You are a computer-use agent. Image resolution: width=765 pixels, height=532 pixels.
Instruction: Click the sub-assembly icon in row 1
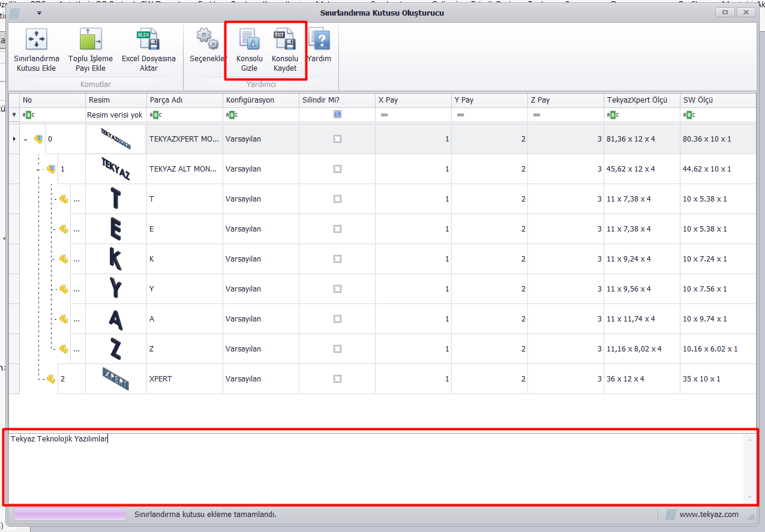click(51, 169)
